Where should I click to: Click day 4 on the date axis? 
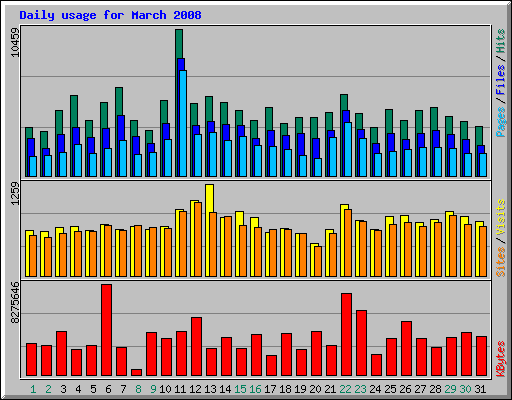(78, 389)
